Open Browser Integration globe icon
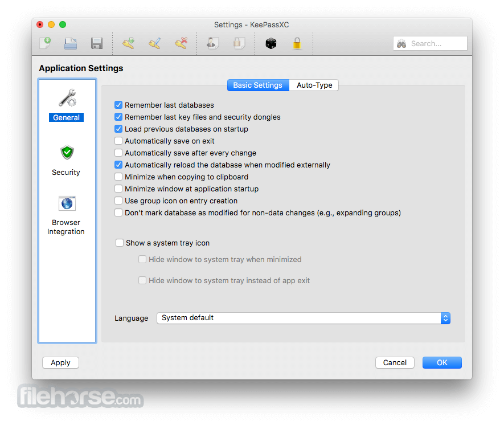Screen dimensions: 504x425 pyautogui.click(x=67, y=203)
